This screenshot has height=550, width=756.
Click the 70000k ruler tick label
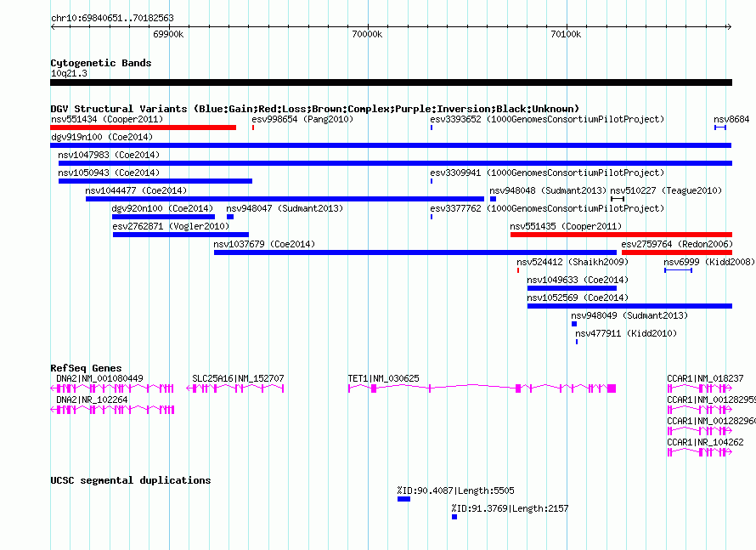(x=367, y=34)
